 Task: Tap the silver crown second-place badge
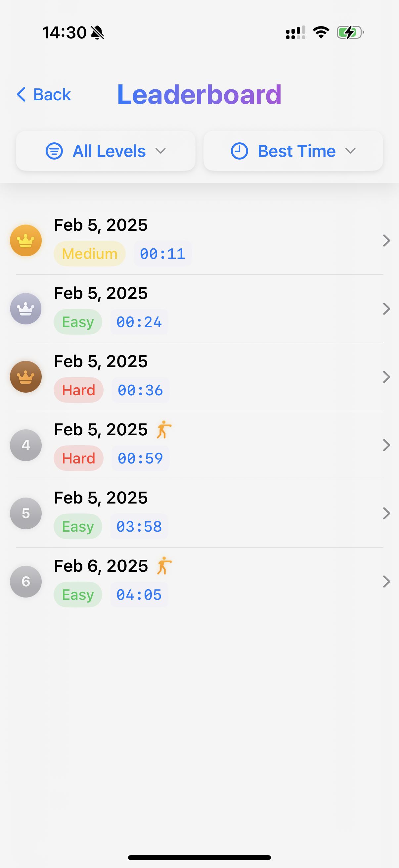coord(25,309)
